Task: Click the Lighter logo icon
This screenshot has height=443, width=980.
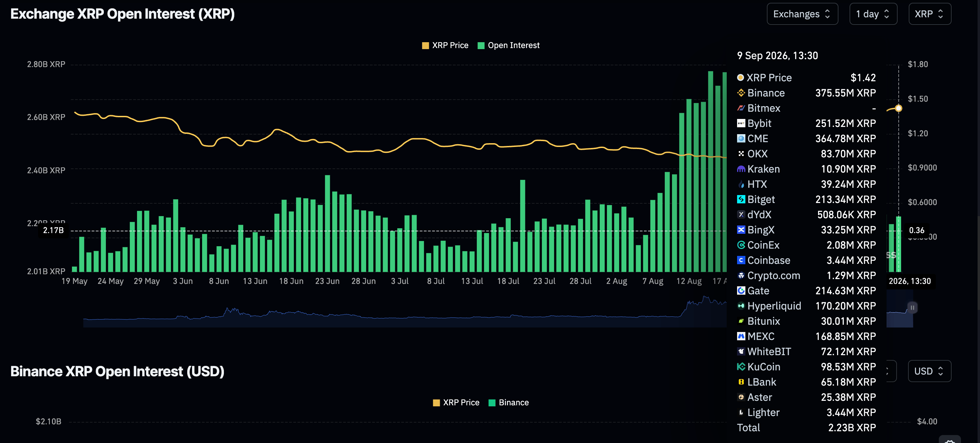Action: click(x=741, y=412)
